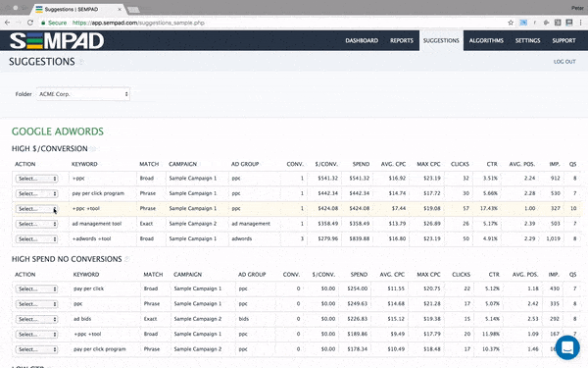The height and width of the screenshot is (368, 588).
Task: Click KEYWORD column header in High $/Conversion table
Action: 84,164
